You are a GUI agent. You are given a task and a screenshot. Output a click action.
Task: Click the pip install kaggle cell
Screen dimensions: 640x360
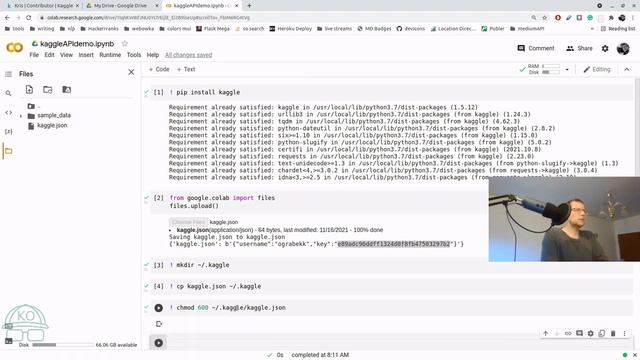click(392, 92)
